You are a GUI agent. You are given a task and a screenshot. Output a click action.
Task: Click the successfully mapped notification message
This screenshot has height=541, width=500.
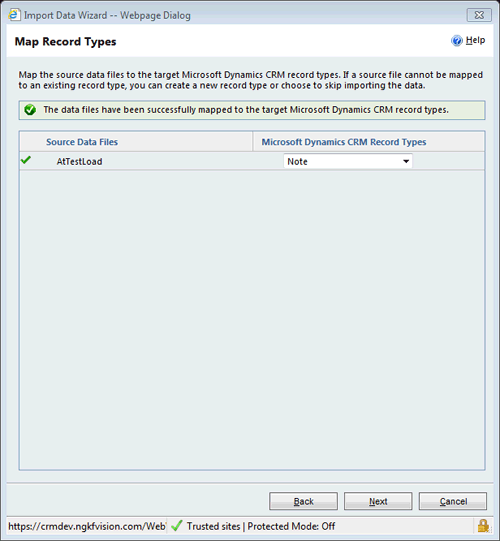246,110
